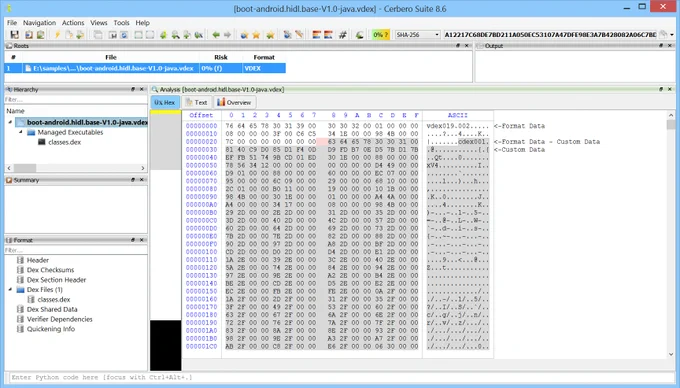
Task: Click the Hierarchy filter input field
Action: 75,100
